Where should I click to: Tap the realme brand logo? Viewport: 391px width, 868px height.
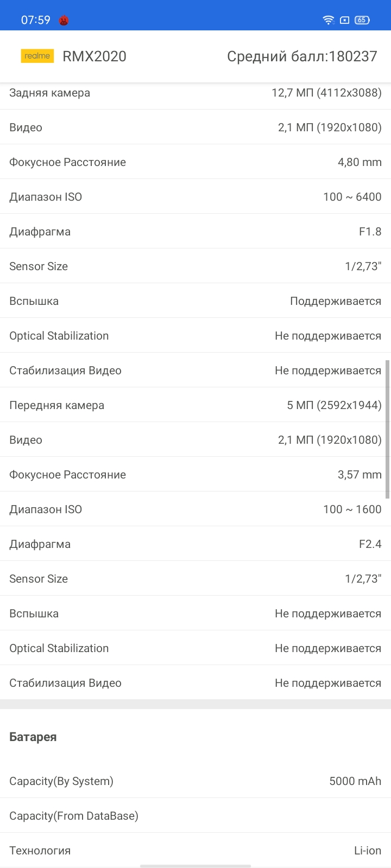pos(37,56)
